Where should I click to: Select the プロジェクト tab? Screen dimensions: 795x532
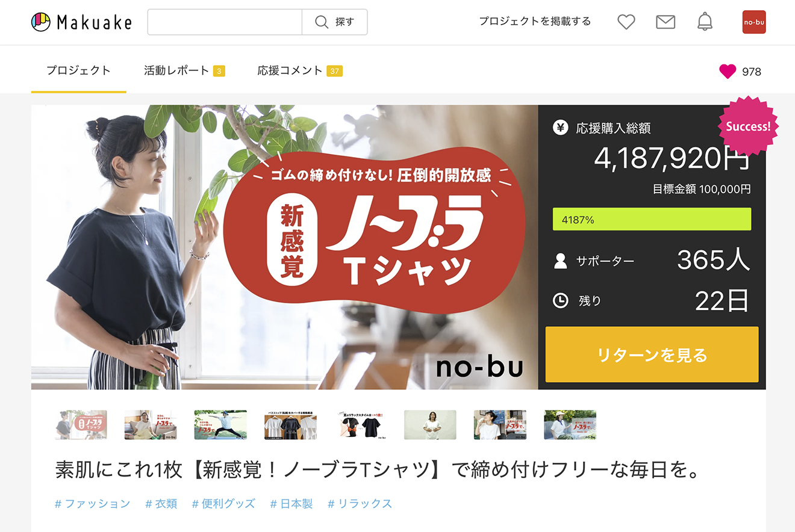pos(79,70)
